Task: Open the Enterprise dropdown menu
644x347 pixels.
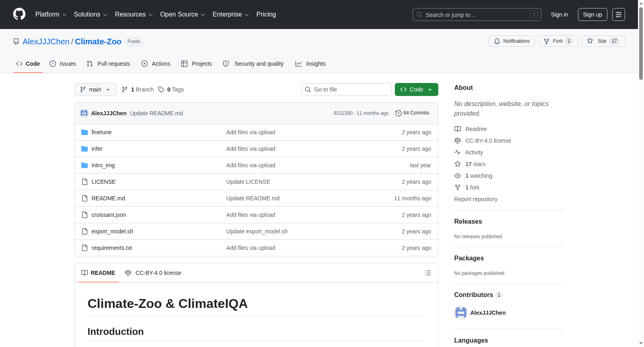Action: [231, 15]
